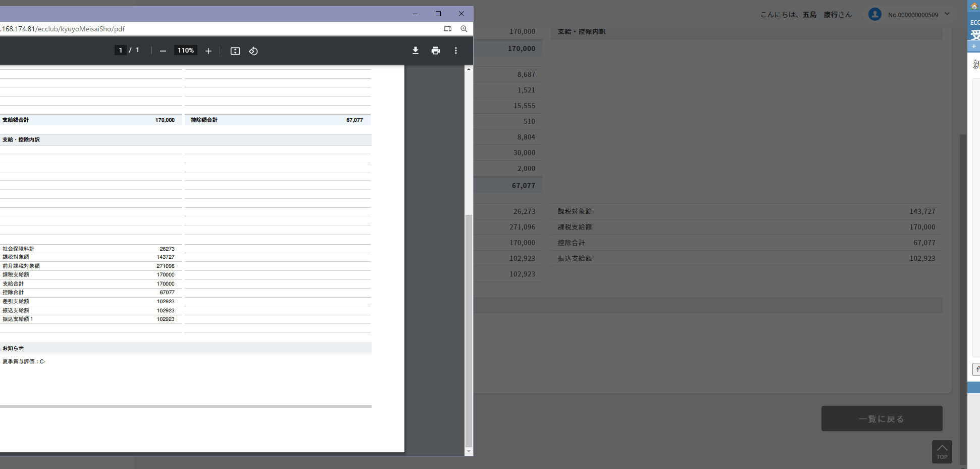Click 振込支給額 1 row in PDF
This screenshot has width=980, height=469.
(x=90, y=319)
